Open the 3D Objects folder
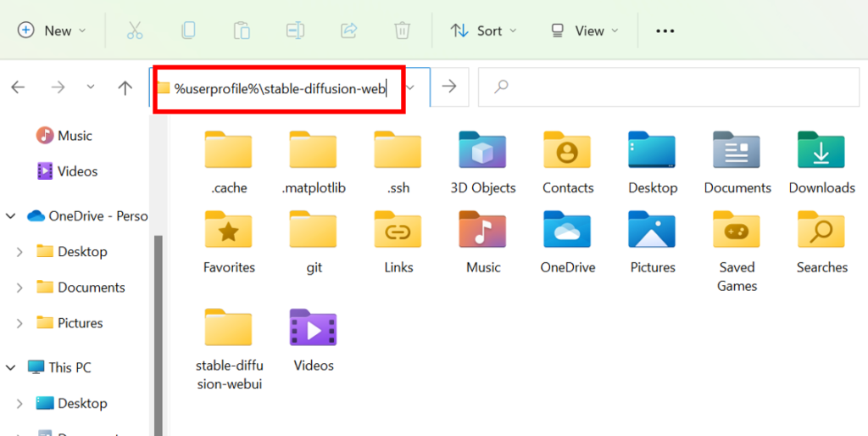The width and height of the screenshot is (868, 436). point(483,151)
